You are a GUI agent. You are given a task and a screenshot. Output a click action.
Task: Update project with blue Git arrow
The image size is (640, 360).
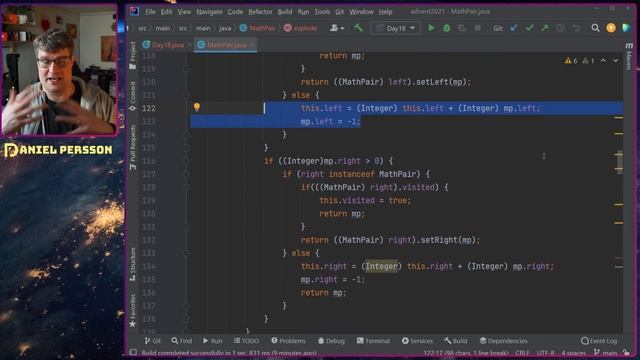point(514,28)
